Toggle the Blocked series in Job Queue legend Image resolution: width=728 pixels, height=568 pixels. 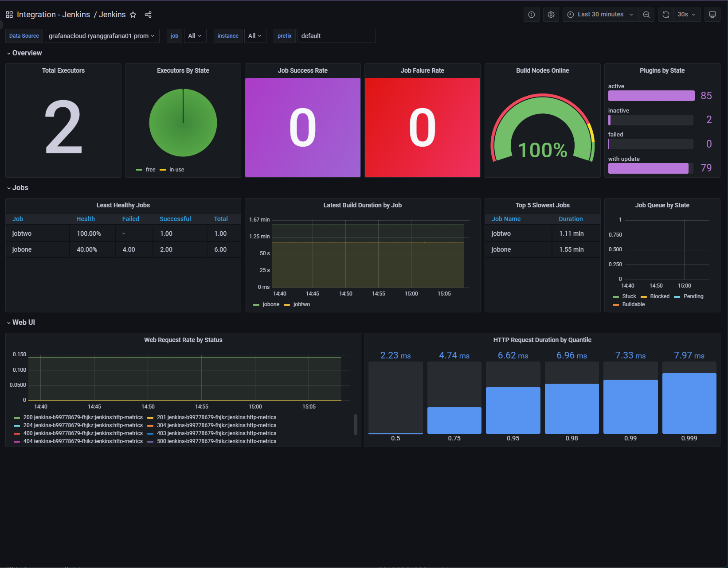pos(660,296)
